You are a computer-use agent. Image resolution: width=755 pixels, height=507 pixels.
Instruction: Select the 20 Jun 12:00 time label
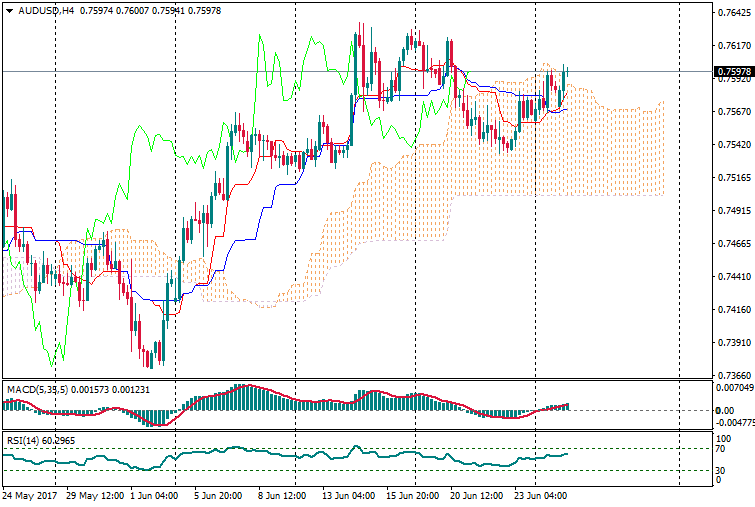[475, 495]
